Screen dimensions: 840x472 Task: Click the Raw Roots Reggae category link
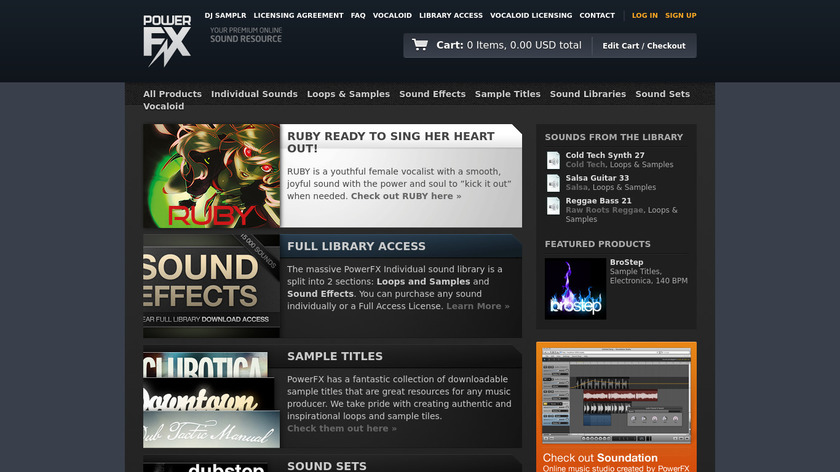click(x=604, y=210)
